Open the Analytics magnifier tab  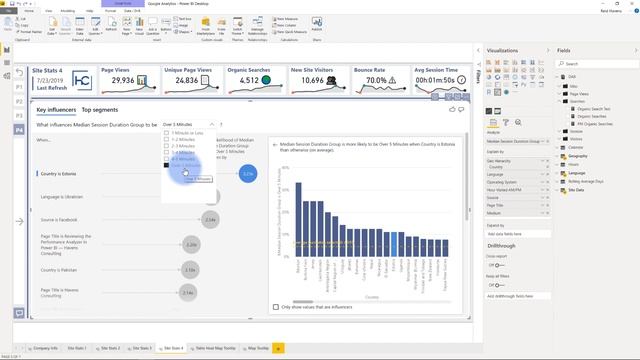(518, 122)
